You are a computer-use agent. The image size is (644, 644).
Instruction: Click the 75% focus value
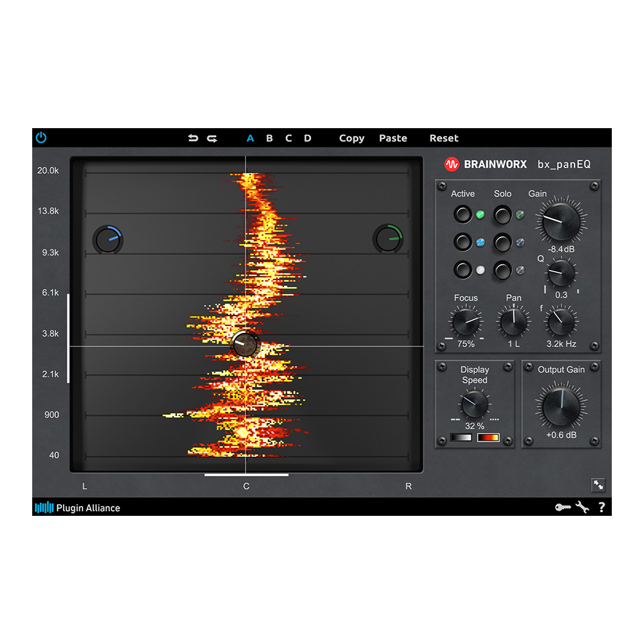466,344
